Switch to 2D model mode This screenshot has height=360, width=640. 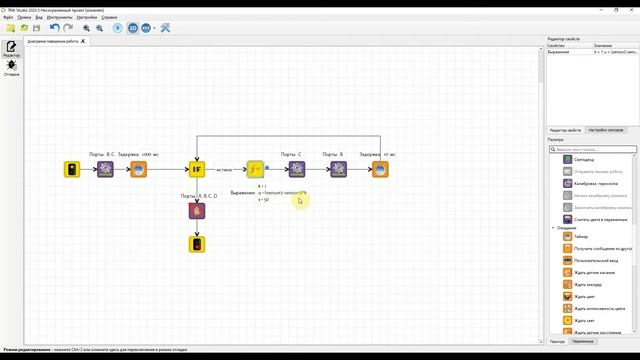point(133,28)
